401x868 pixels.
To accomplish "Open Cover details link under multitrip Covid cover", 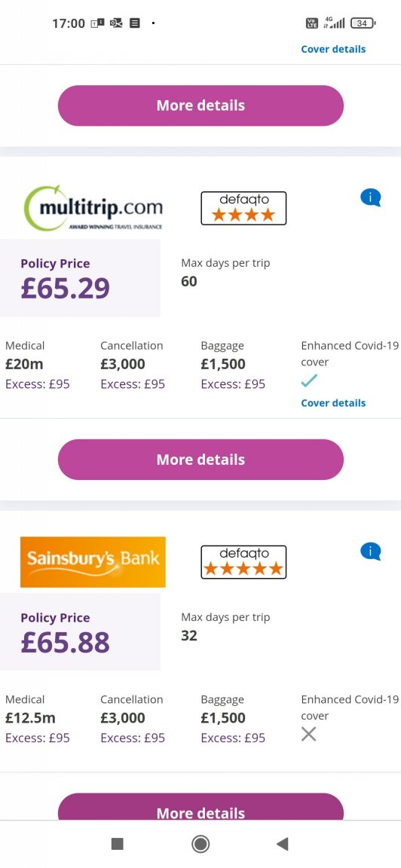I will (x=333, y=403).
